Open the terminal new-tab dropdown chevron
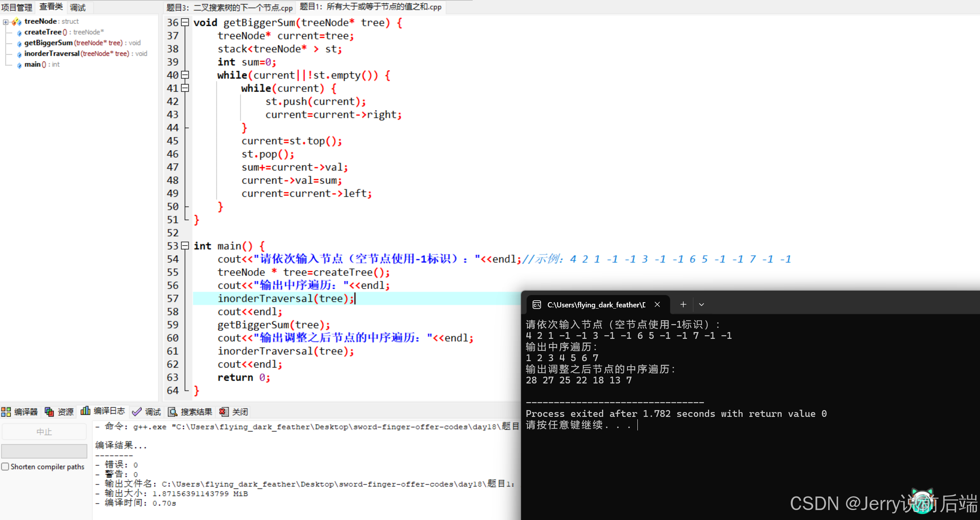This screenshot has width=980, height=520. coord(702,305)
